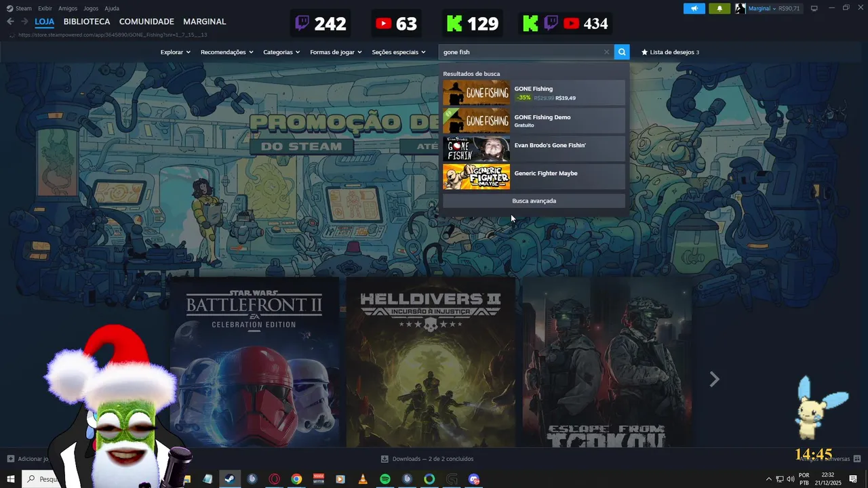Image resolution: width=868 pixels, height=488 pixels.
Task: Expand the Categorias dropdown
Action: tap(281, 52)
